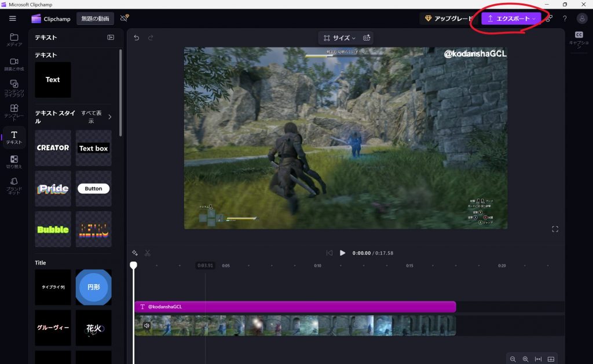Choose the Bubble text style
This screenshot has height=364, width=593.
(x=53, y=229)
